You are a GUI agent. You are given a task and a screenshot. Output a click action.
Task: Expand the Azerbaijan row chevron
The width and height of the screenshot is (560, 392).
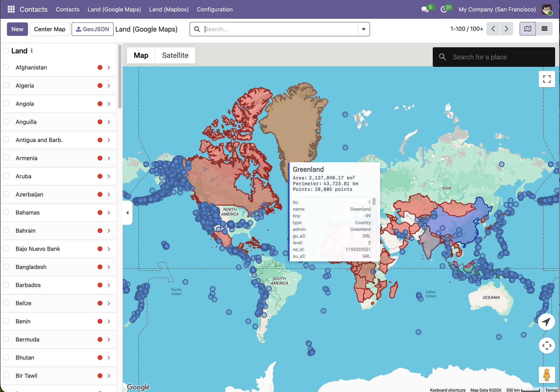coord(109,194)
